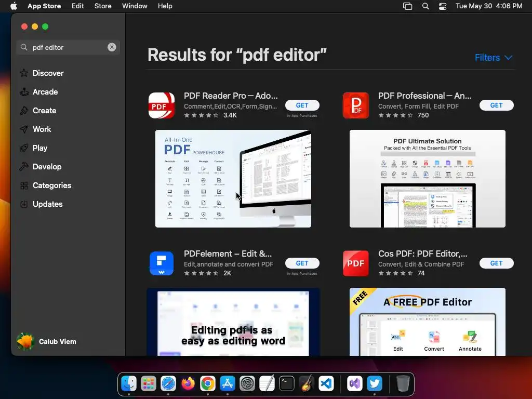This screenshot has width=532, height=399.
Task: Open PDF Professional title link
Action: 425,96
